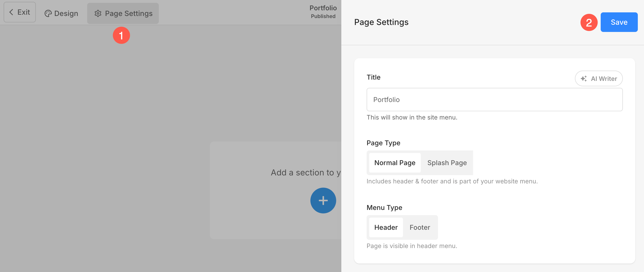Click the back chevron icon beside Exit
Image resolution: width=644 pixels, height=272 pixels.
click(x=11, y=12)
